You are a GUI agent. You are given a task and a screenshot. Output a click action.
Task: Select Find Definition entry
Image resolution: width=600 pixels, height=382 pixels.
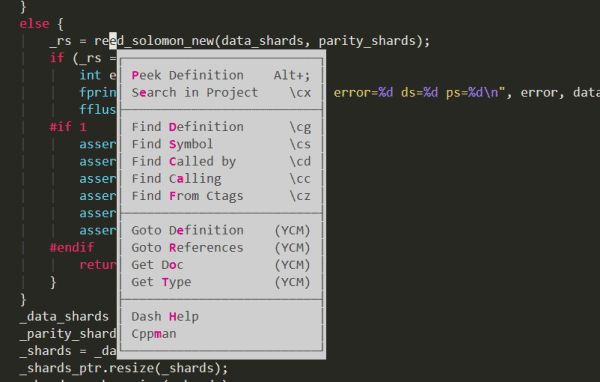coord(221,127)
